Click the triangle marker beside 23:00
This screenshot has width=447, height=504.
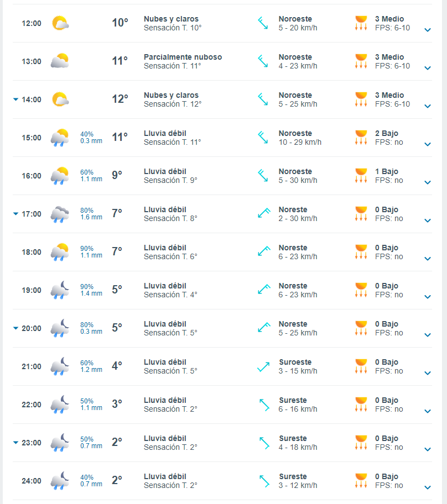16,443
